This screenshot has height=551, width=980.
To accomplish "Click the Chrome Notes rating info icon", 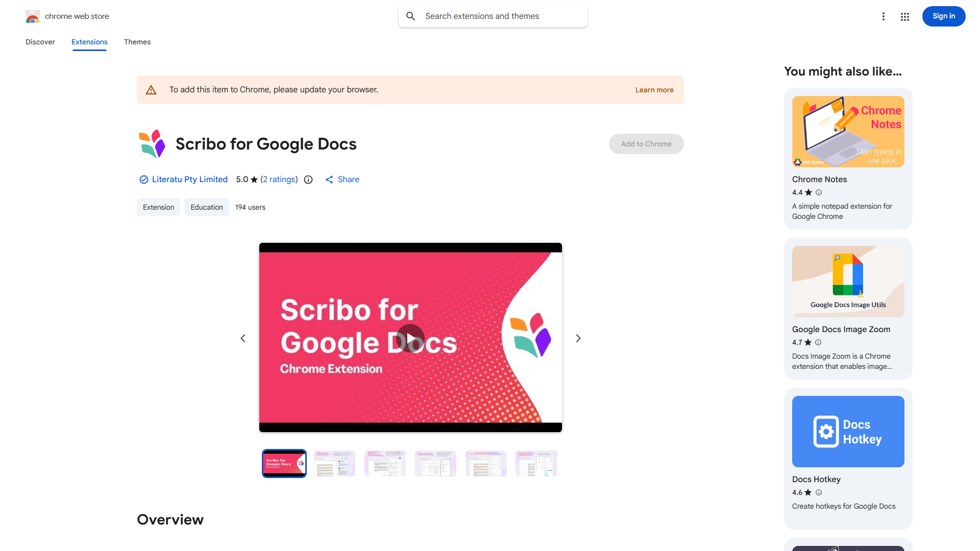I will [819, 192].
